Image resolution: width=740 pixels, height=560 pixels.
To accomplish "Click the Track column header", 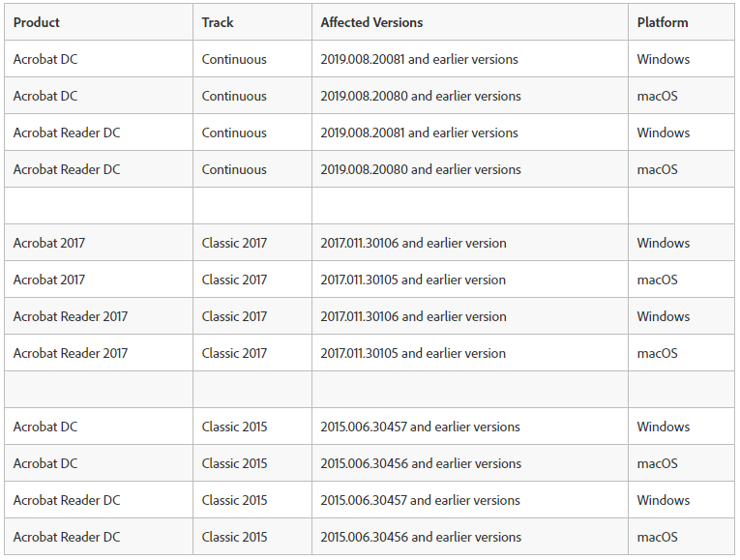I will point(218,22).
